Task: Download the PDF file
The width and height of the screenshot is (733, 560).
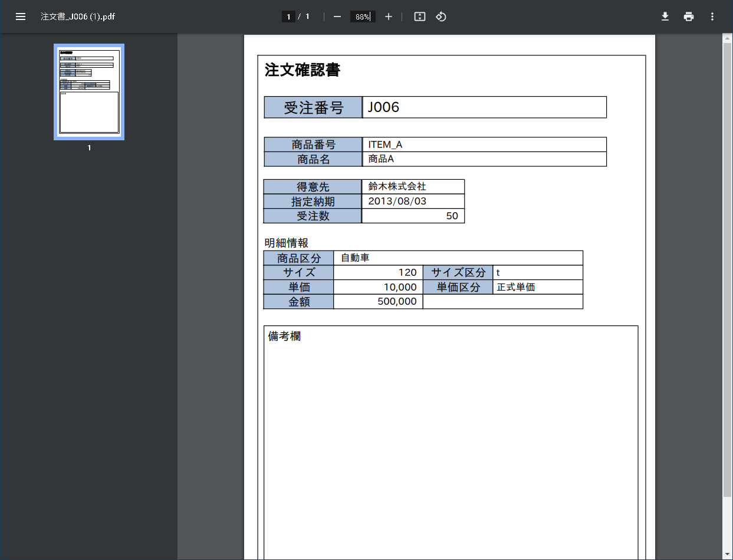Action: (x=665, y=17)
